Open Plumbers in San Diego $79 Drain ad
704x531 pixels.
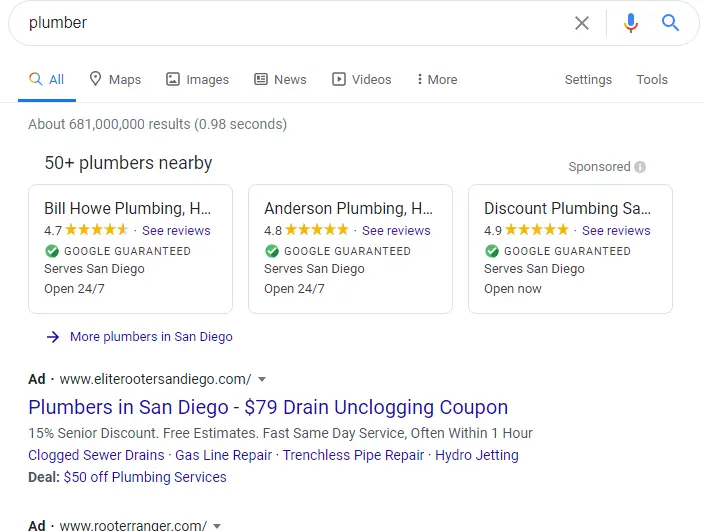click(268, 408)
